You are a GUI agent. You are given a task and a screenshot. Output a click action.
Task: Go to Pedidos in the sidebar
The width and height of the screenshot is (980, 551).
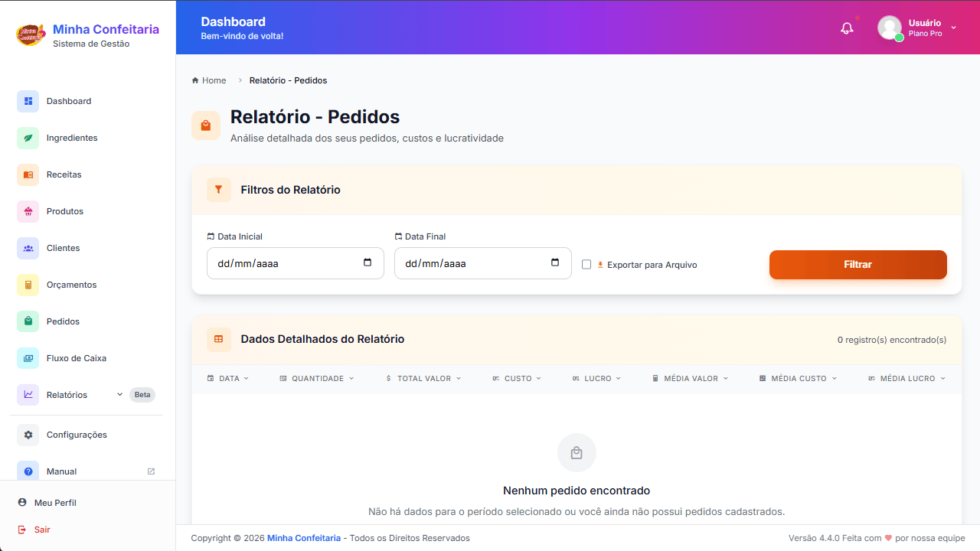(x=63, y=321)
